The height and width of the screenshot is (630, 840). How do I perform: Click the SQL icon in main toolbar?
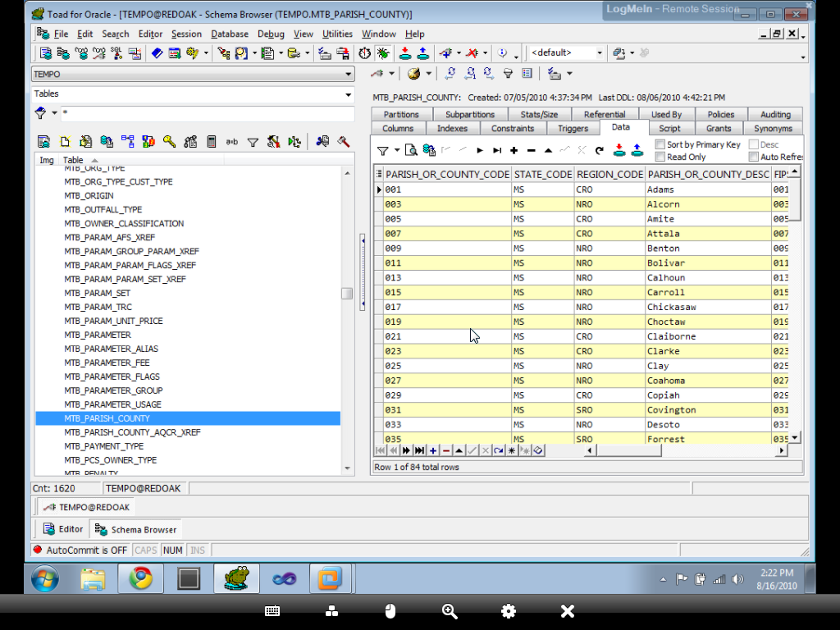[x=116, y=53]
